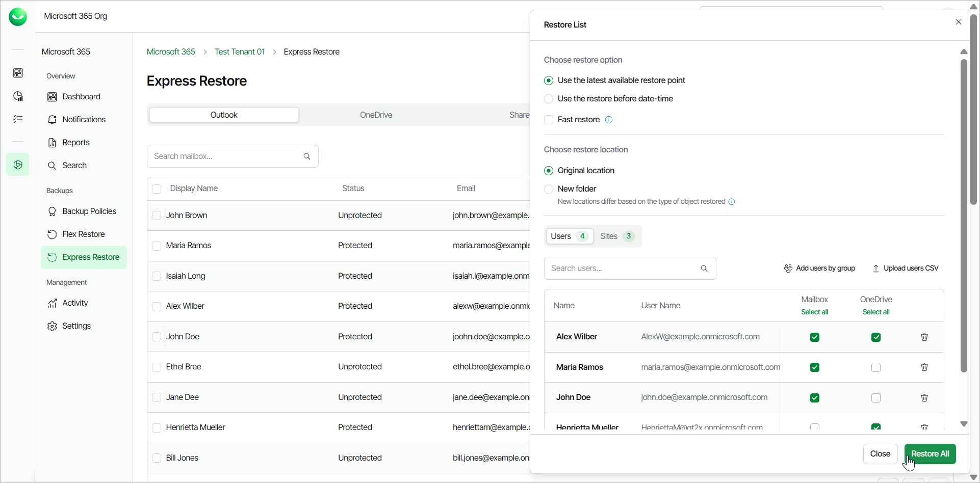This screenshot has width=980, height=483.
Task: Click the Email column header
Action: click(466, 189)
